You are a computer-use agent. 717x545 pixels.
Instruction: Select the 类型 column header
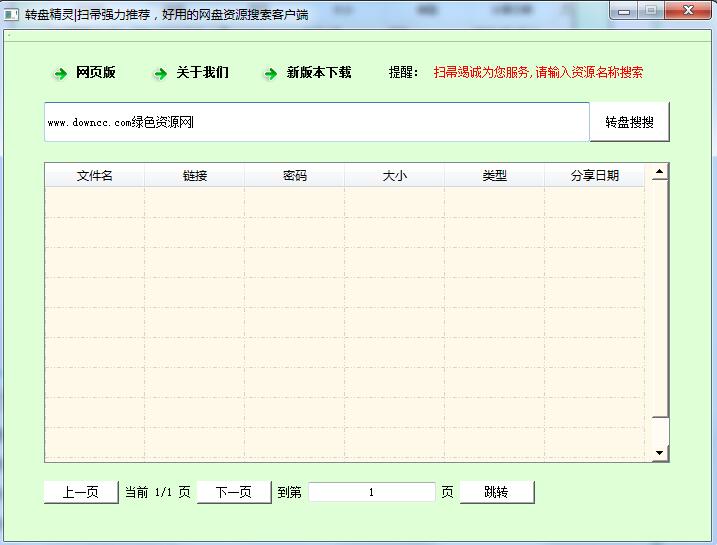click(495, 176)
